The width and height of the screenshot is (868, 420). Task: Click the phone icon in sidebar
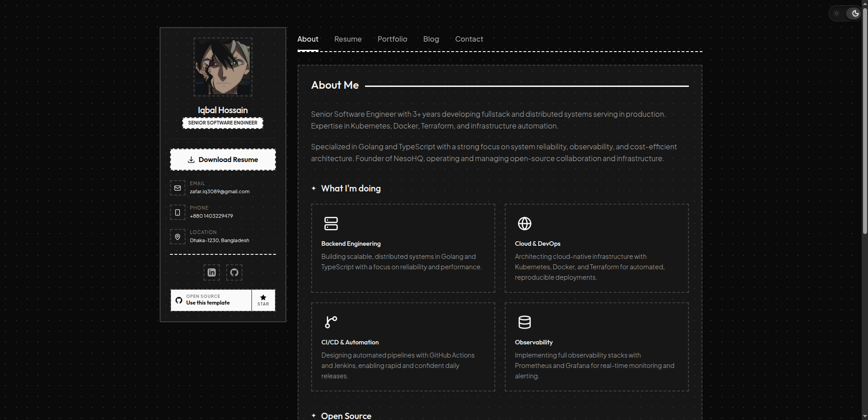tap(178, 212)
